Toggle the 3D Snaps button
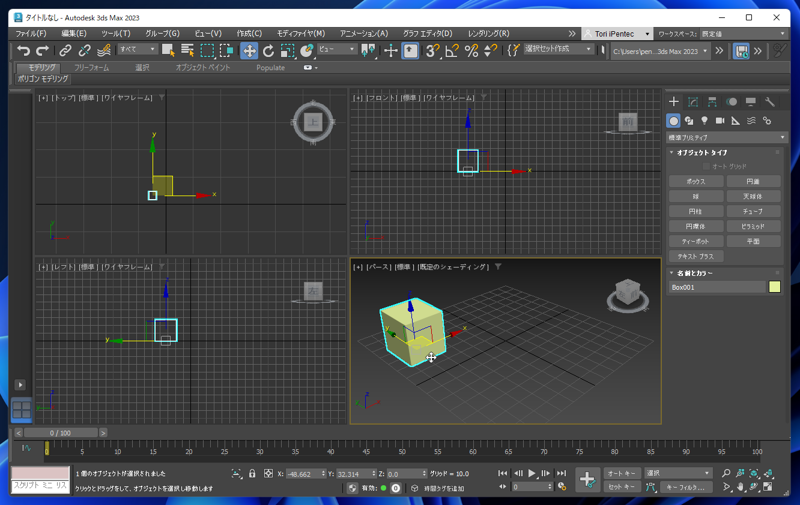 pyautogui.click(x=433, y=50)
